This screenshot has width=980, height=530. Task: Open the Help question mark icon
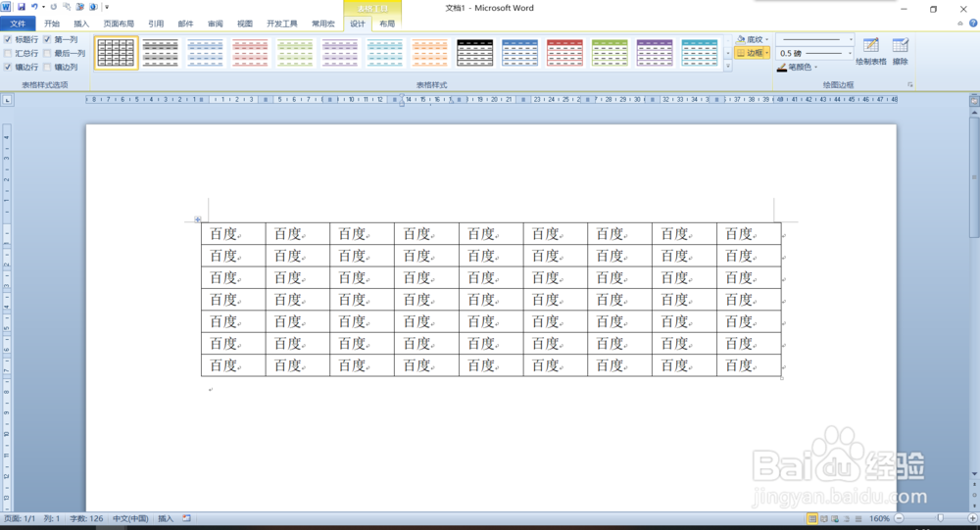[973, 24]
